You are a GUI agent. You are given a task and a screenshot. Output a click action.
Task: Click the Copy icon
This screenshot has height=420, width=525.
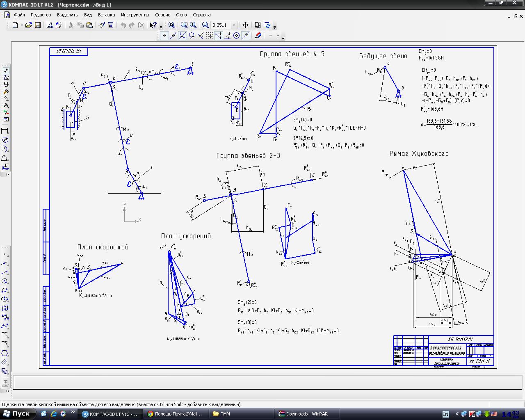(80, 25)
